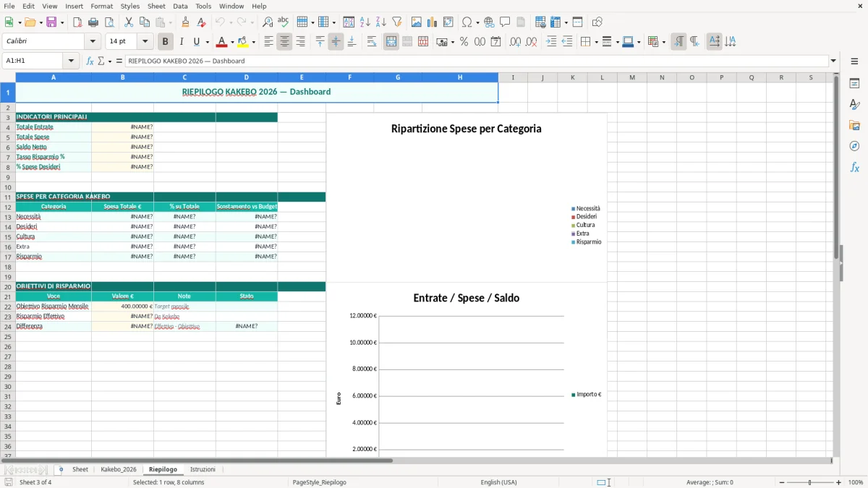Open the sidebar Navigator
868x488 pixels.
(854, 146)
